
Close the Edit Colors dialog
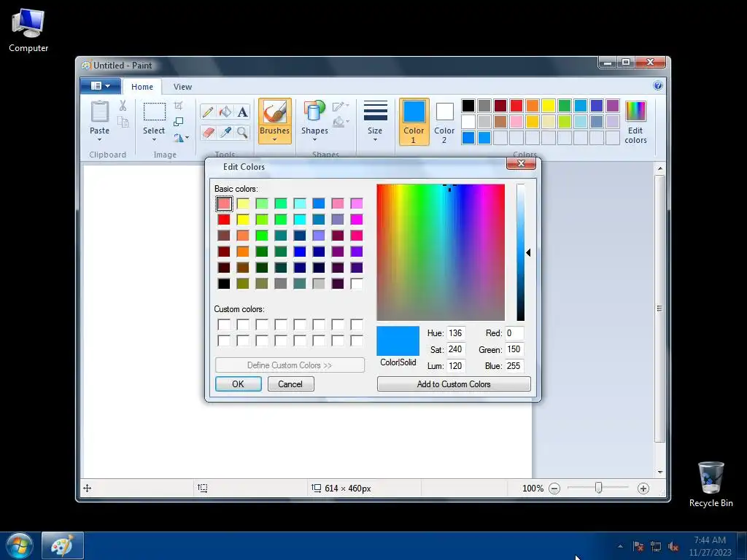point(521,164)
